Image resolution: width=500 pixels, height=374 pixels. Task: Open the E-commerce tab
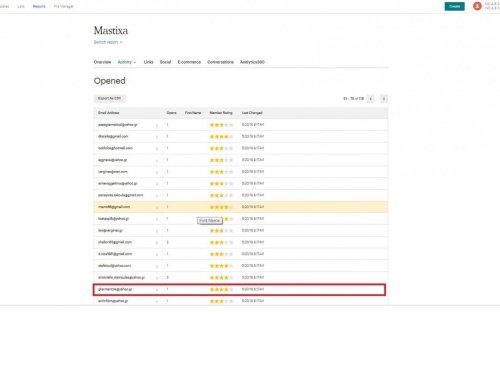pos(189,62)
